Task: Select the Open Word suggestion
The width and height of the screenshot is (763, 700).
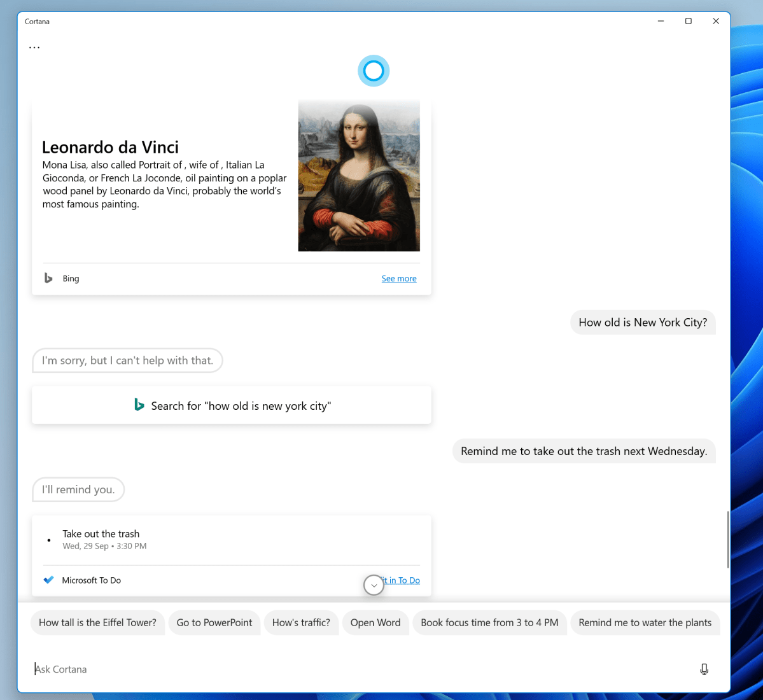Action: 375,622
